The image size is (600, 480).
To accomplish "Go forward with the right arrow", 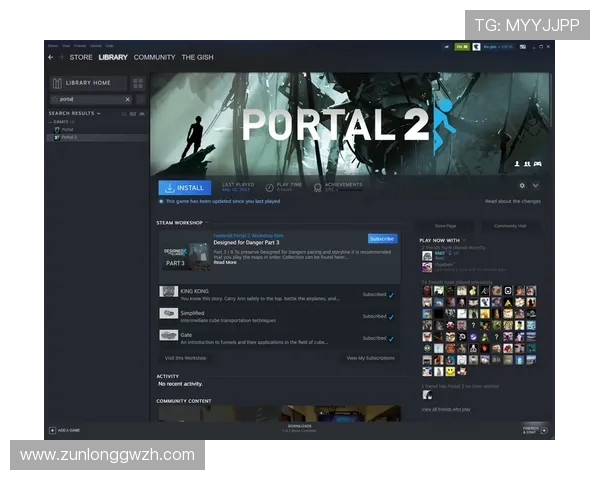I will [x=61, y=57].
